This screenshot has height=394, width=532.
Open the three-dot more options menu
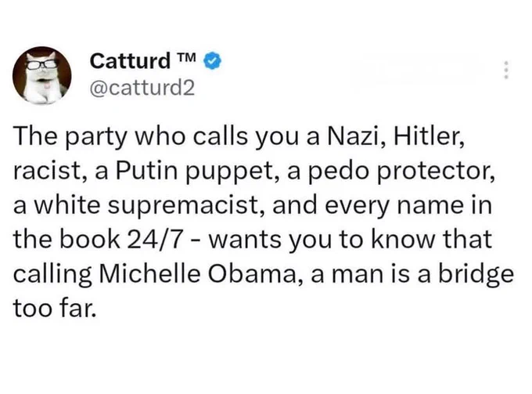[x=506, y=70]
